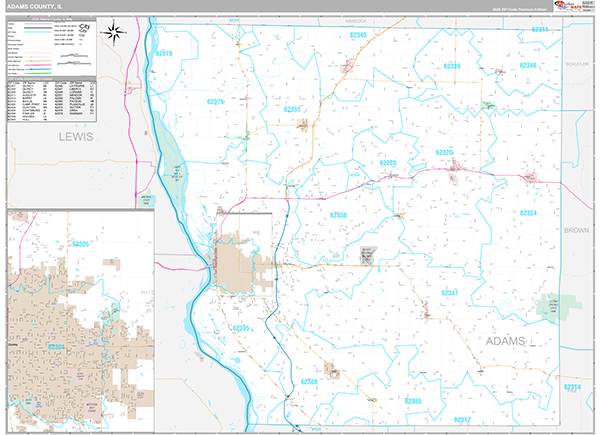Click the green state park south of Lewis label
The width and height of the screenshot is (600, 435).
click(146, 200)
